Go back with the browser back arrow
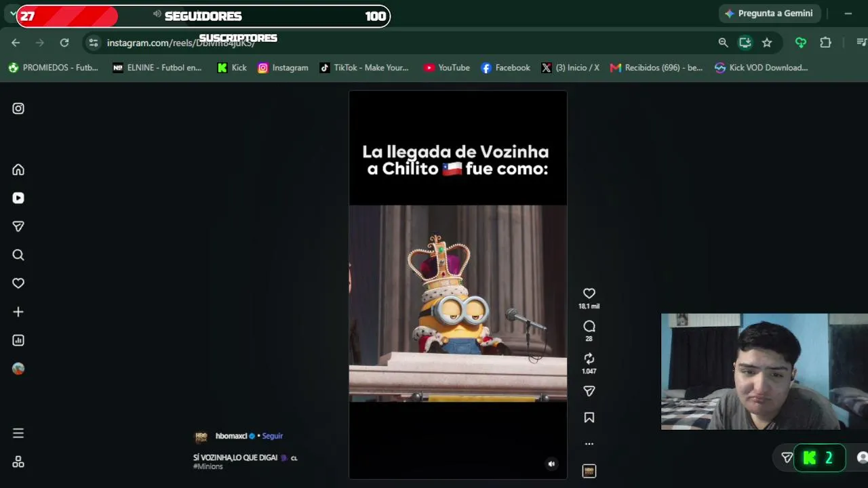 click(16, 43)
